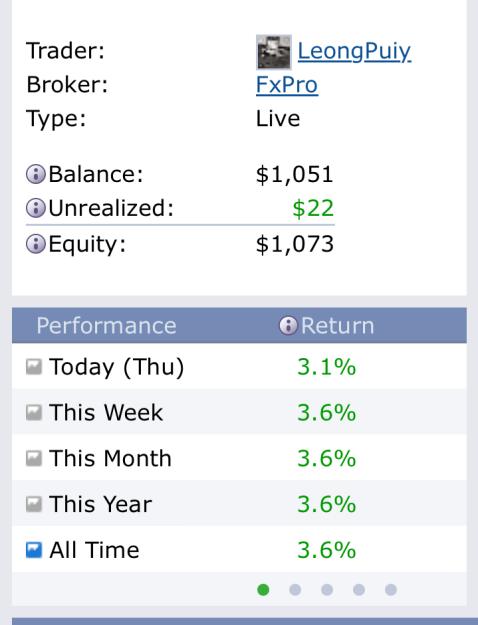Click the Balance info icon

coord(35,174)
